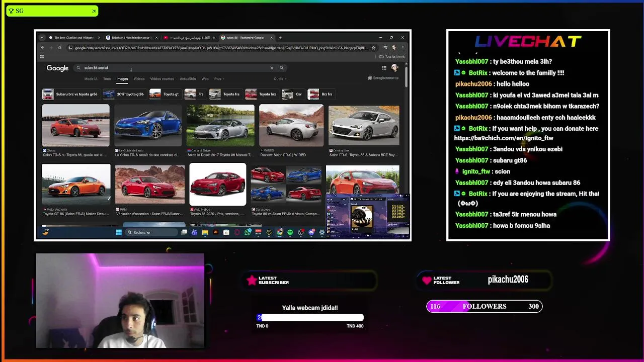Click chat message 'subaru gt86'

[x=510, y=160]
